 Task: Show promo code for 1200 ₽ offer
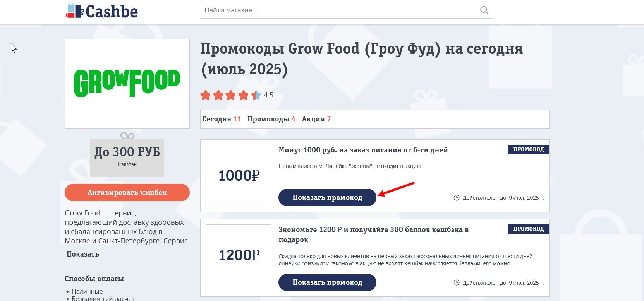[327, 282]
